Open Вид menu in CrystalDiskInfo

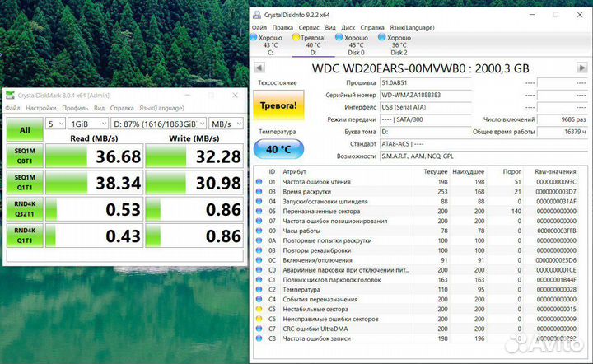click(330, 28)
